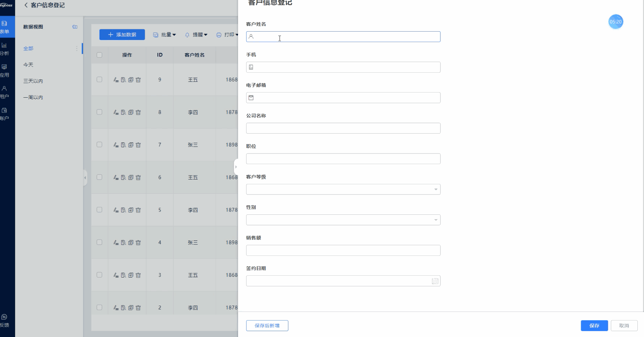Toggle the select-all checkbox in table header
This screenshot has height=337, width=644.
pos(99,55)
